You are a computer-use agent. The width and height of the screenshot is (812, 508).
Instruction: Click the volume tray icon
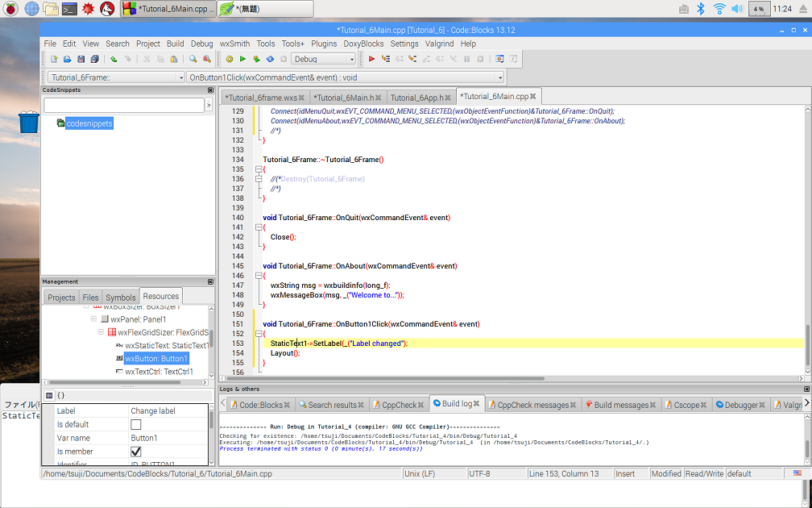coord(737,9)
